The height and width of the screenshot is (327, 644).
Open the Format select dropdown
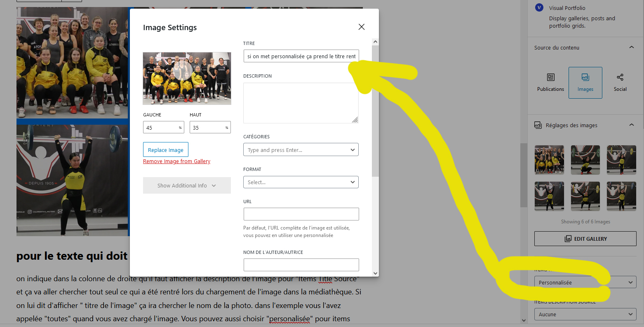click(301, 182)
